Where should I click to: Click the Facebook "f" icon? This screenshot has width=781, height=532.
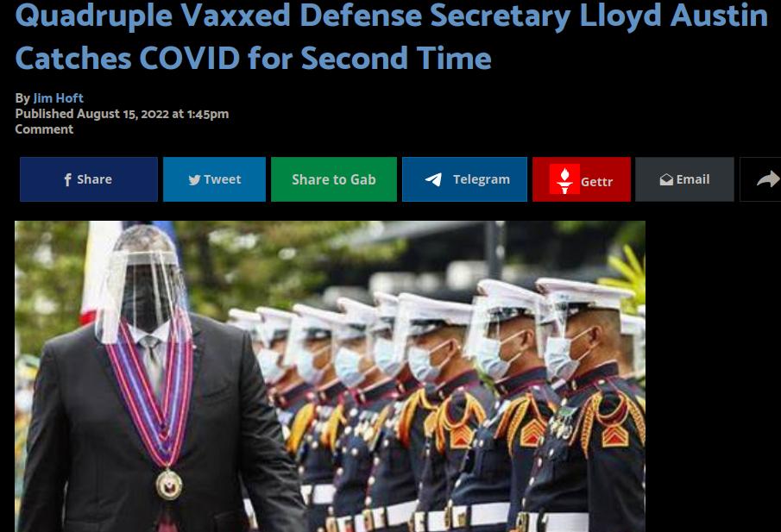point(67,179)
